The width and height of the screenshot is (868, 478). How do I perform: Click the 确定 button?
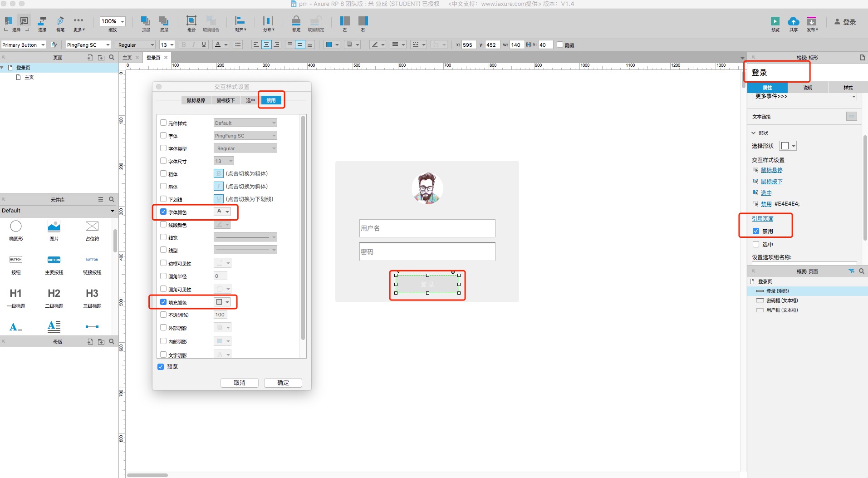coord(283,383)
